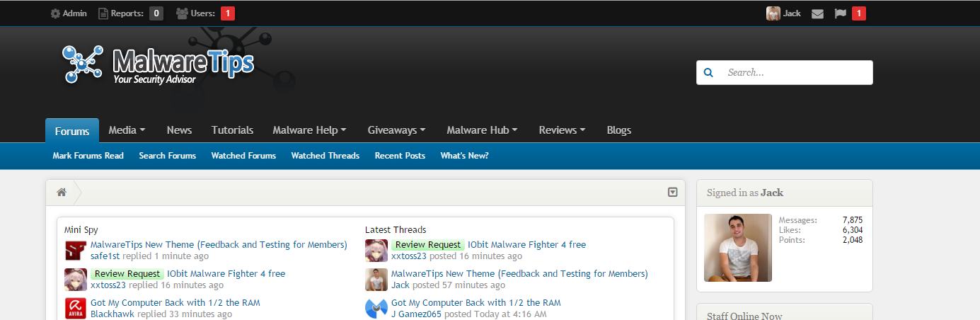Click the Staff Online Now heading

[x=744, y=315]
